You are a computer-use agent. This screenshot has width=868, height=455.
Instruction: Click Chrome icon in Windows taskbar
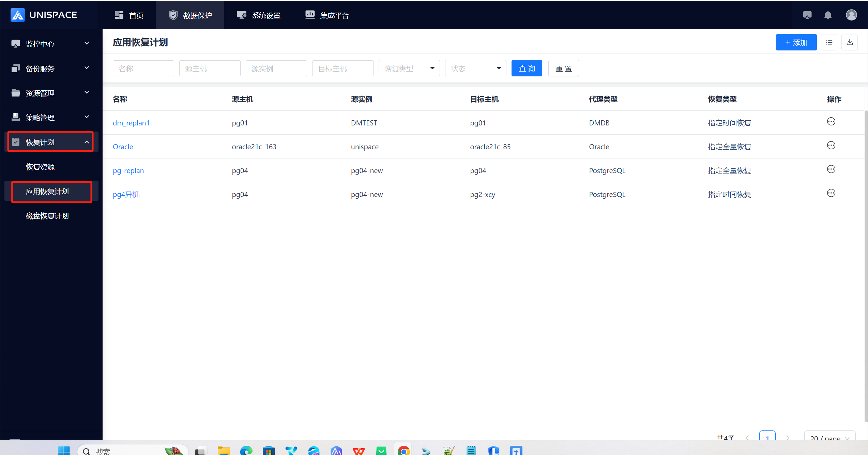(403, 451)
